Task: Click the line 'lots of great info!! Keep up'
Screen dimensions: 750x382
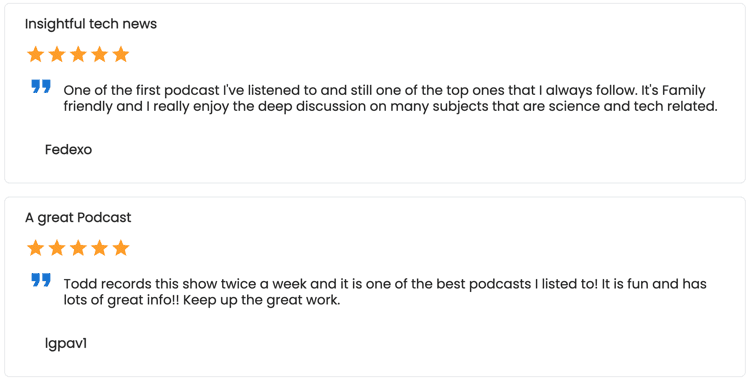Action: point(202,300)
